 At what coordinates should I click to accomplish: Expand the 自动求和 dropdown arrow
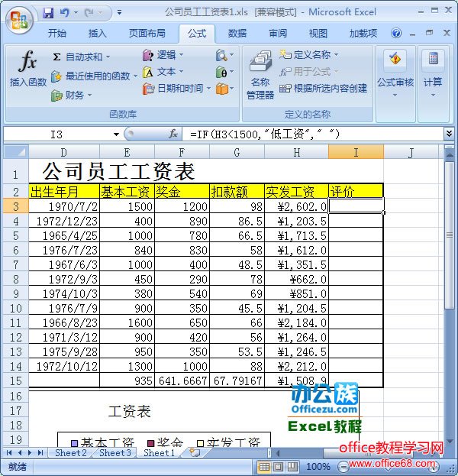[x=108, y=57]
